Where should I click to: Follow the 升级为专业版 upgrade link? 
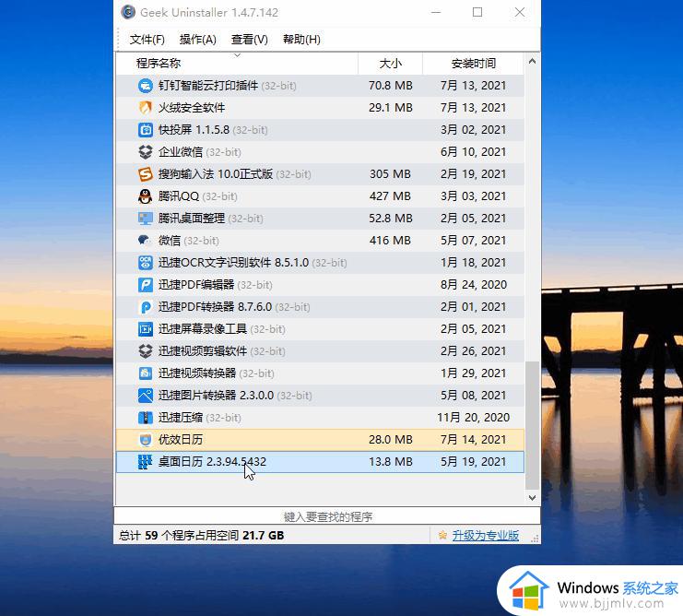point(485,536)
